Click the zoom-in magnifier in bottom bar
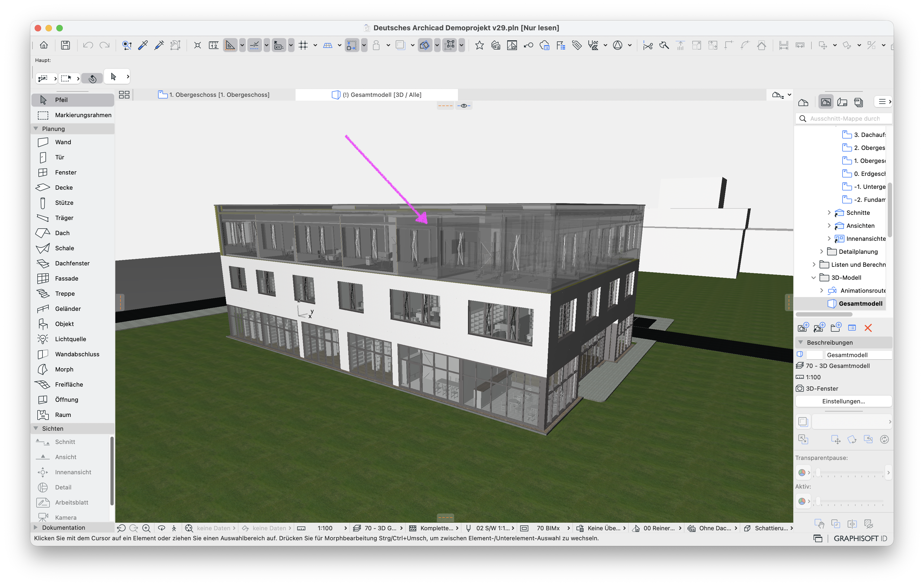924x586 pixels. tap(146, 528)
